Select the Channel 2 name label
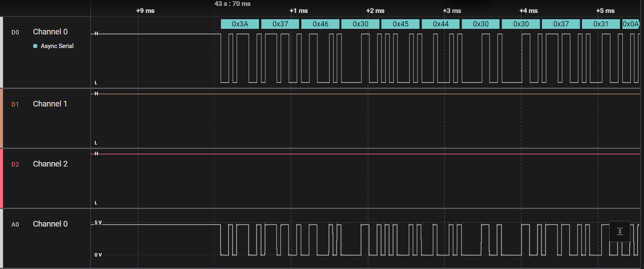Screen dimensions: 644x269 [50, 164]
